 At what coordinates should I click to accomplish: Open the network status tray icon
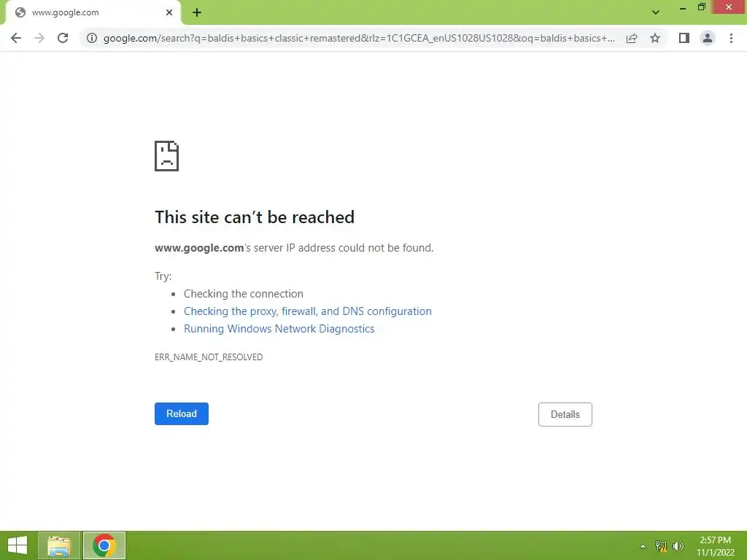click(661, 546)
